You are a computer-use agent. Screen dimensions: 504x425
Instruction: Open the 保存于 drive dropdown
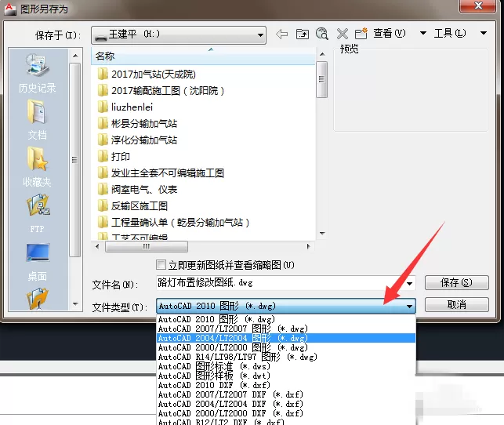click(179, 35)
